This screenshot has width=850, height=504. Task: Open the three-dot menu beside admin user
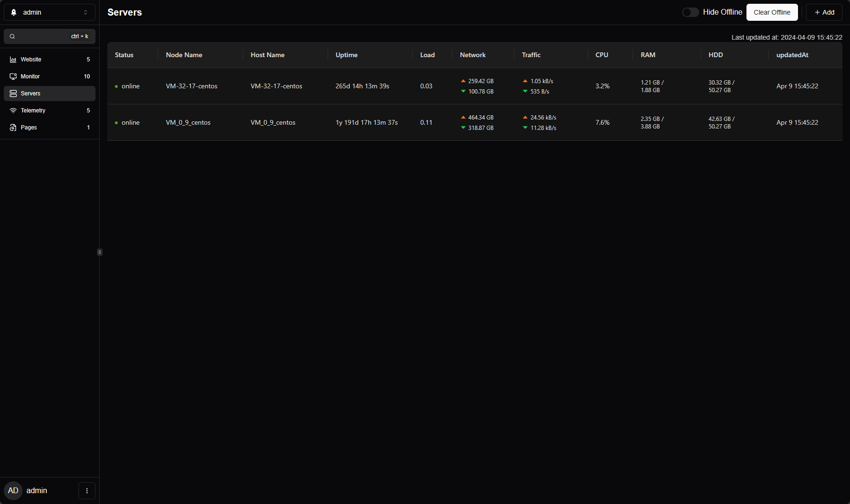(87, 491)
